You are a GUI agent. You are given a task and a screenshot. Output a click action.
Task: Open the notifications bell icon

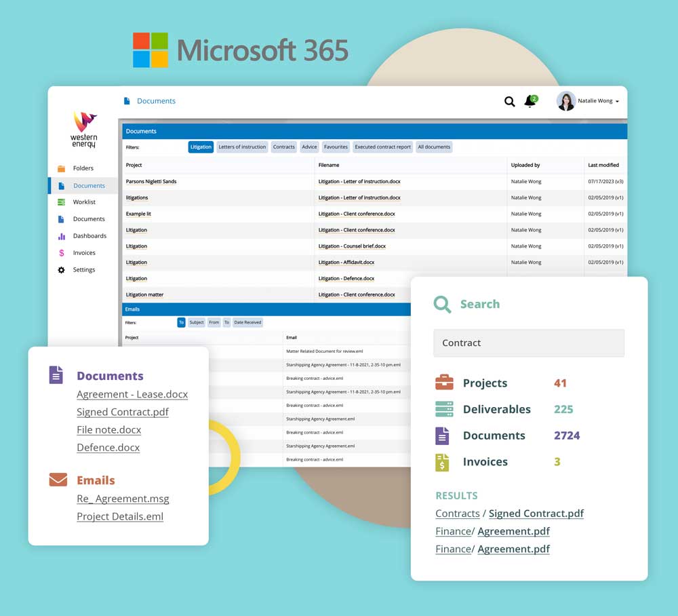tap(530, 101)
